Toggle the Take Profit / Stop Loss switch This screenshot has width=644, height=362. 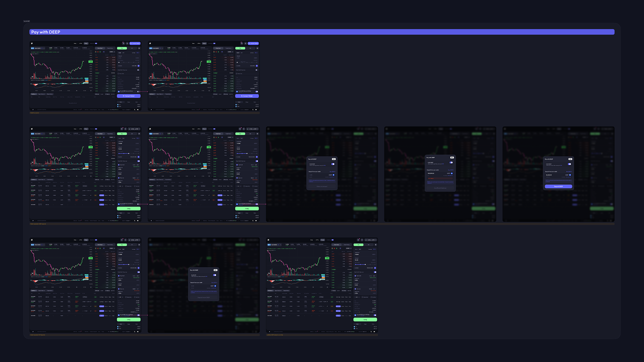(x=139, y=161)
